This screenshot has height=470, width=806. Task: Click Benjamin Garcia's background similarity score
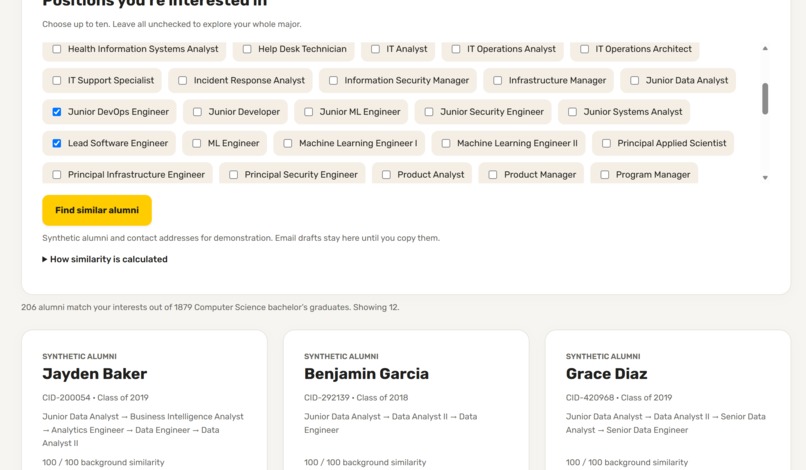pyautogui.click(x=365, y=462)
